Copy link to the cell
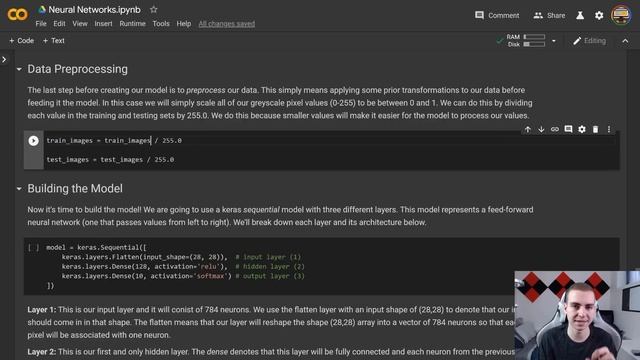The image size is (640, 360). pyautogui.click(x=554, y=129)
